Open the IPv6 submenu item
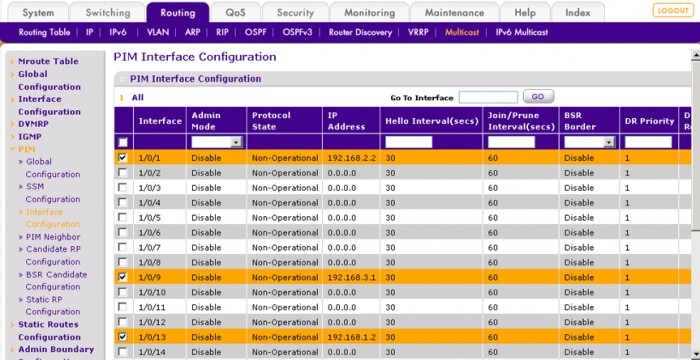 (118, 32)
